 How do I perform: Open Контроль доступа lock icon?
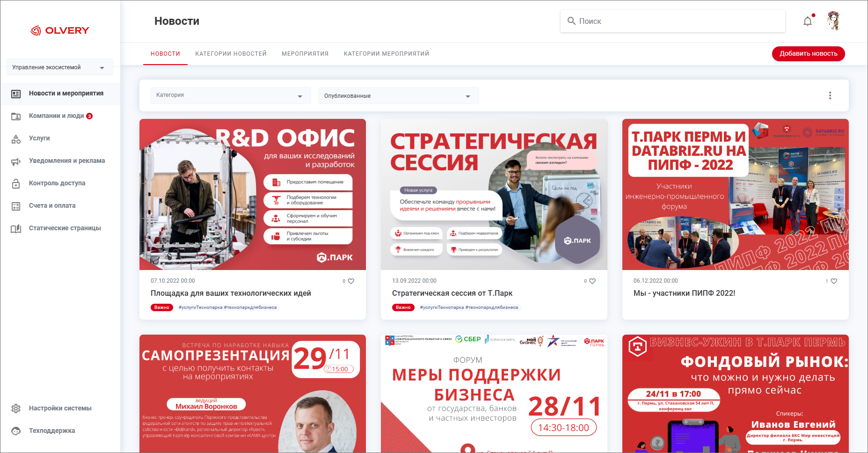[16, 183]
